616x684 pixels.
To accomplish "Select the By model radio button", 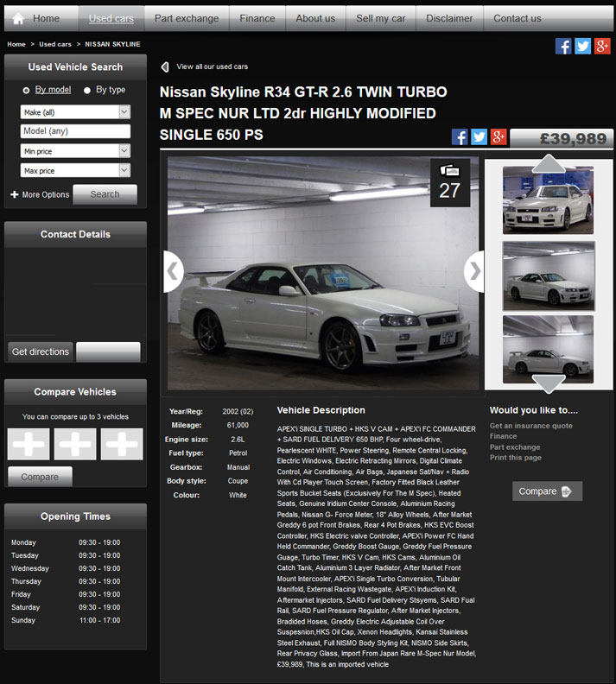I will point(26,91).
